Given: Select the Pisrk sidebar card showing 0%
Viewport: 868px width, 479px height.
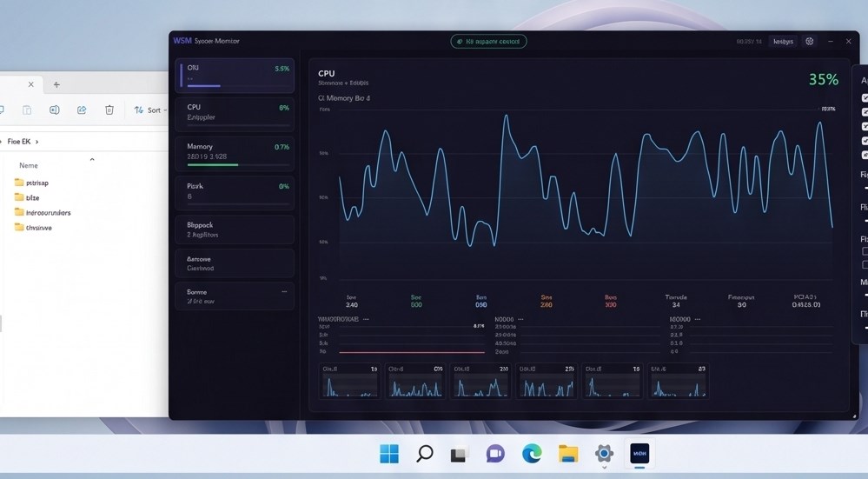Looking at the screenshot, I should coord(235,193).
